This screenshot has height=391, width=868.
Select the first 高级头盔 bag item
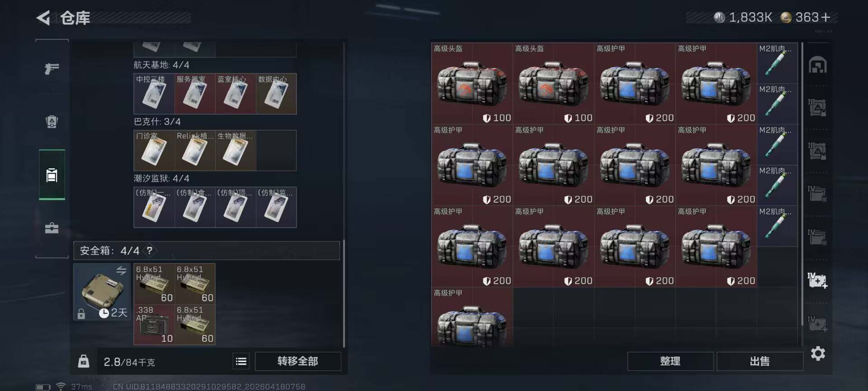[x=472, y=84]
